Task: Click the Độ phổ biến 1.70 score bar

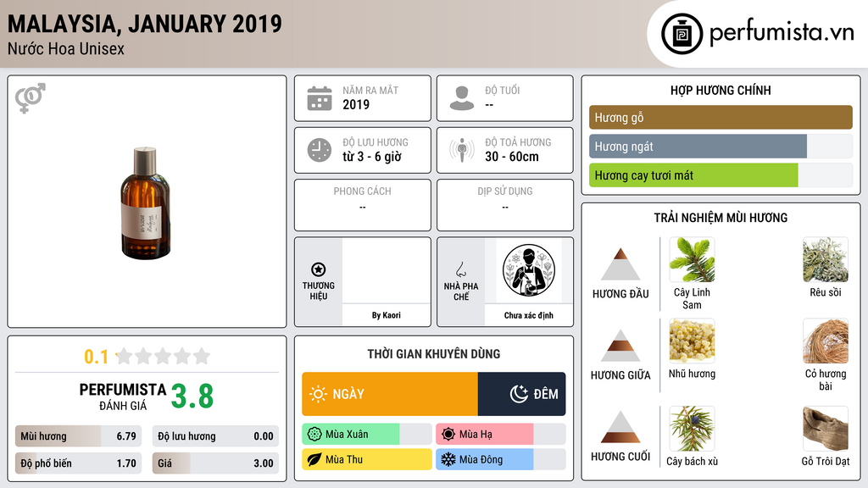Action: (78, 463)
